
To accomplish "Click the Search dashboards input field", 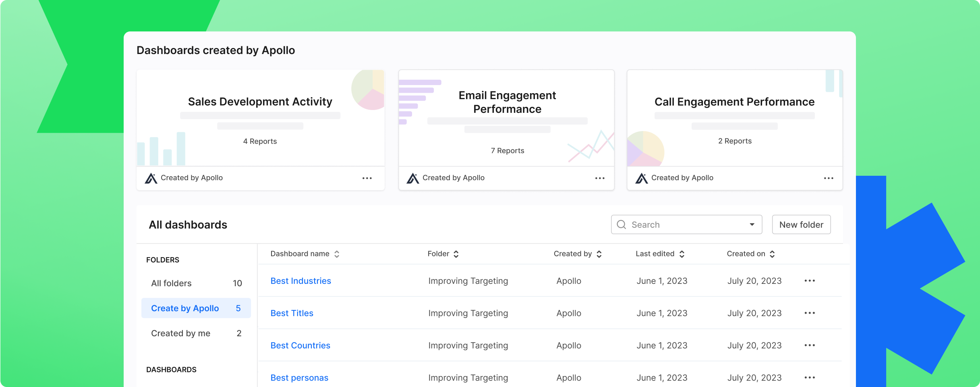I will (x=686, y=225).
